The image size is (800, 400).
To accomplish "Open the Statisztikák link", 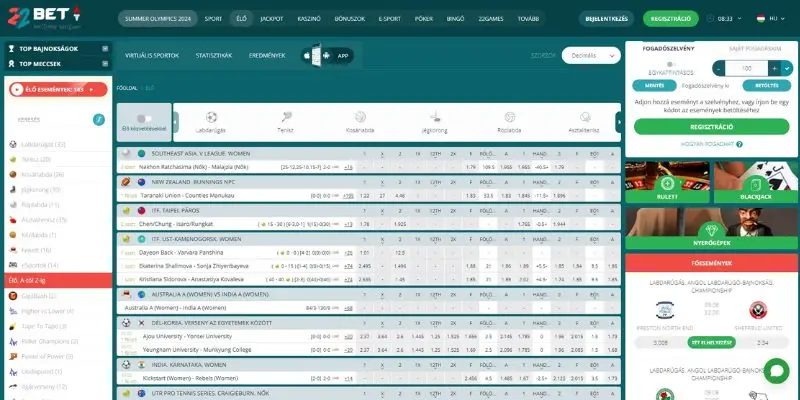I will [214, 56].
